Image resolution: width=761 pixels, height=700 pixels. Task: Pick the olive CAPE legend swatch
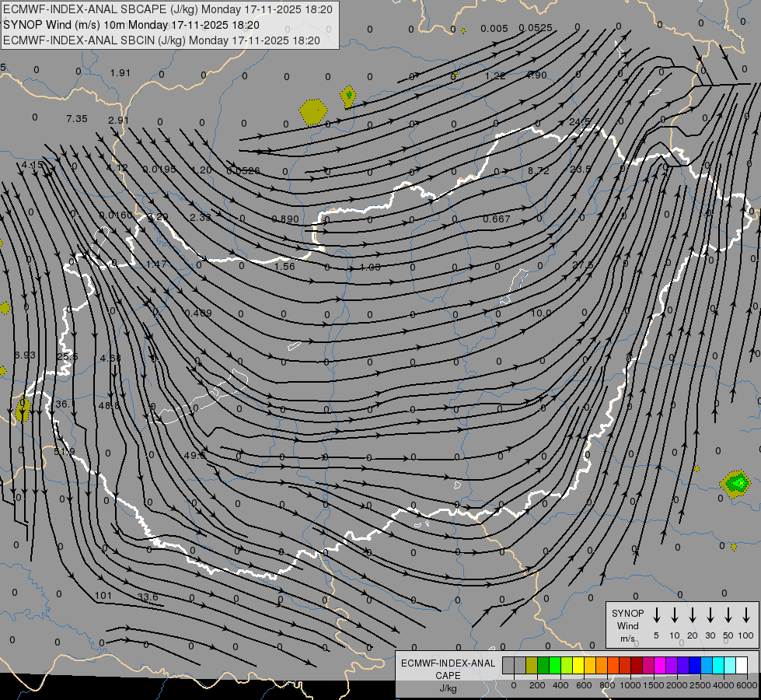pos(532,665)
